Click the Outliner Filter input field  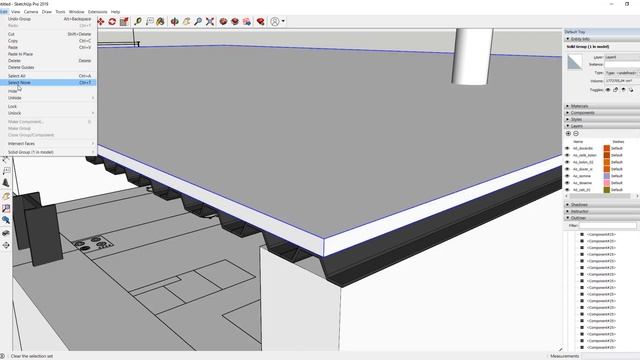[x=608, y=225]
